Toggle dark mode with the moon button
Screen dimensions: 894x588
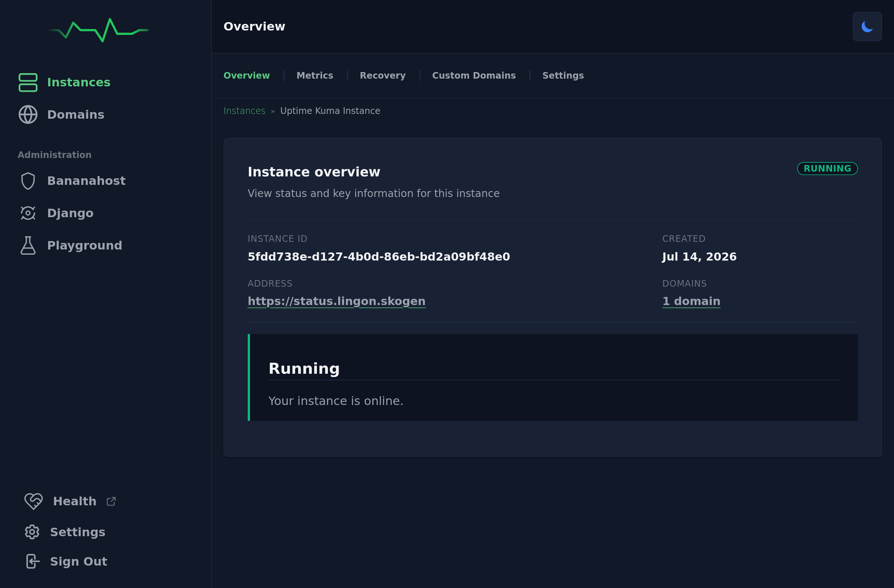pos(867,26)
